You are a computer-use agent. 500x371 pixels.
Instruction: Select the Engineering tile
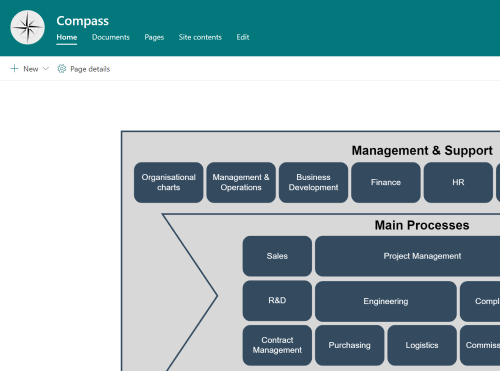386,301
